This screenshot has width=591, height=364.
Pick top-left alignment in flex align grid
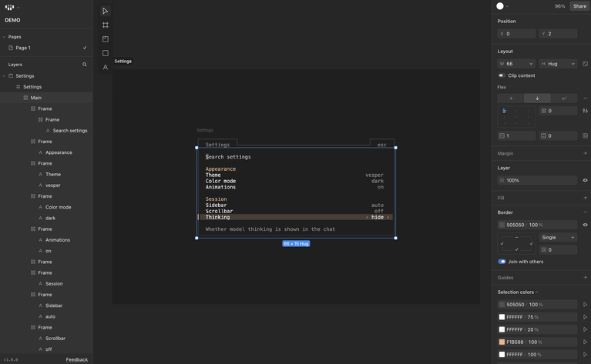pos(504,111)
